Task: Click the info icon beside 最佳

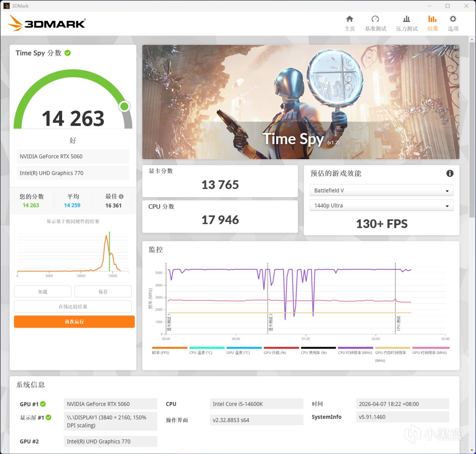Action: 121,196
